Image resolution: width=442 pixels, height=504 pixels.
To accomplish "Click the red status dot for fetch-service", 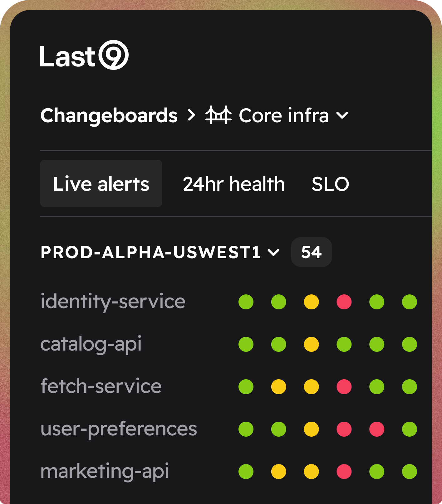I will click(x=344, y=387).
